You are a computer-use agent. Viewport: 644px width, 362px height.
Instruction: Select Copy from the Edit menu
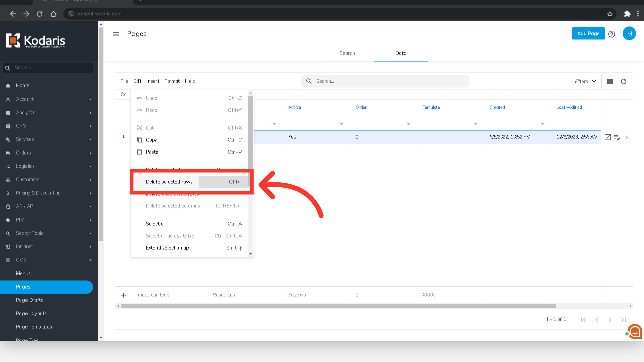pyautogui.click(x=151, y=140)
